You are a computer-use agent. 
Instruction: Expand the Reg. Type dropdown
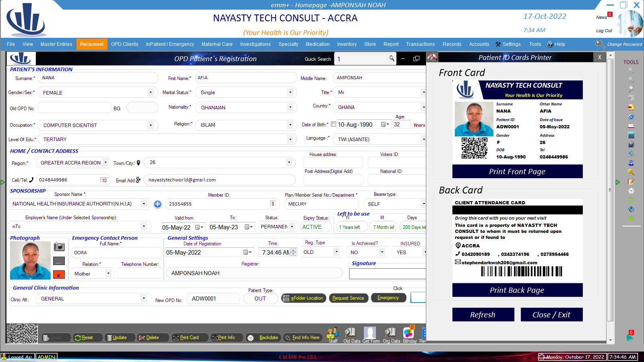(336, 252)
